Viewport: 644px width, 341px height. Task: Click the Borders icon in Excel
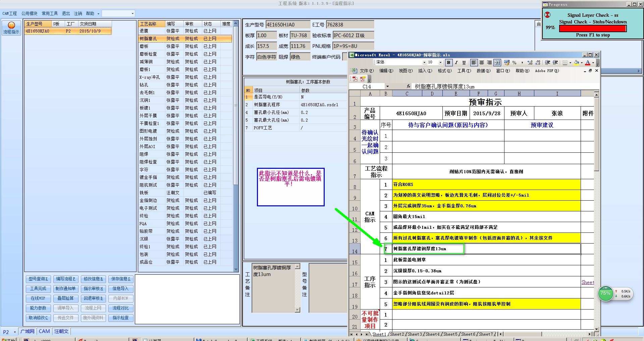click(565, 63)
